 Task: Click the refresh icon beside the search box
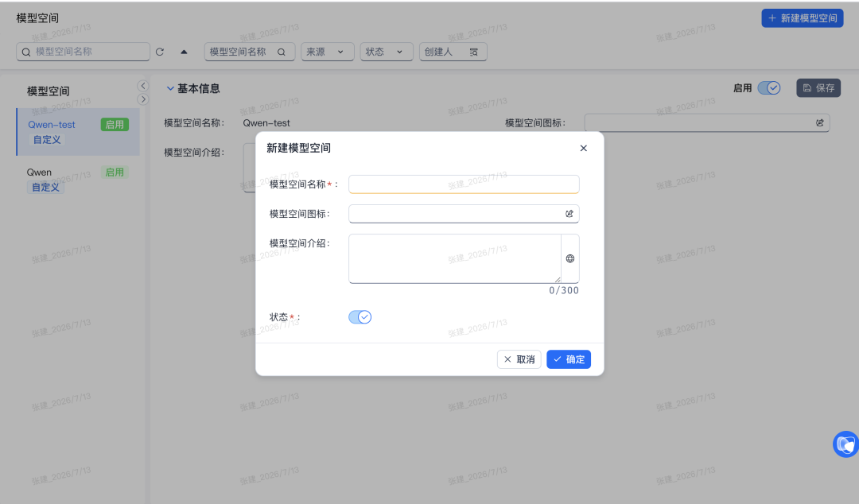pyautogui.click(x=159, y=52)
